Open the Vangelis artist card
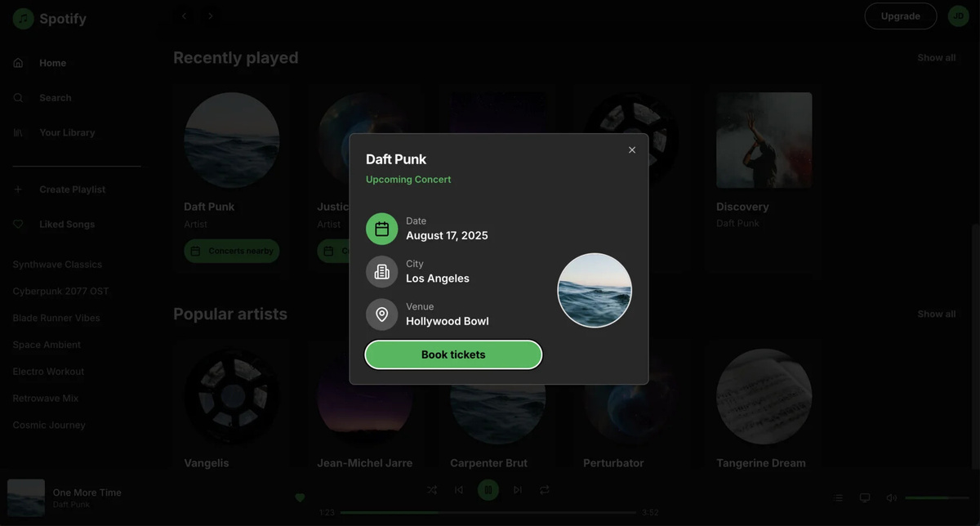980x526 pixels. pyautogui.click(x=232, y=405)
